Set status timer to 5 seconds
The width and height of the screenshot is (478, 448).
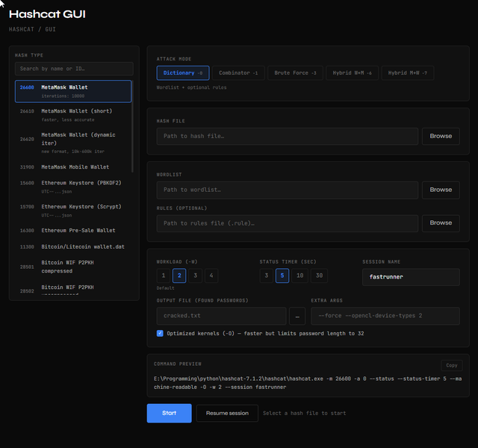click(282, 276)
